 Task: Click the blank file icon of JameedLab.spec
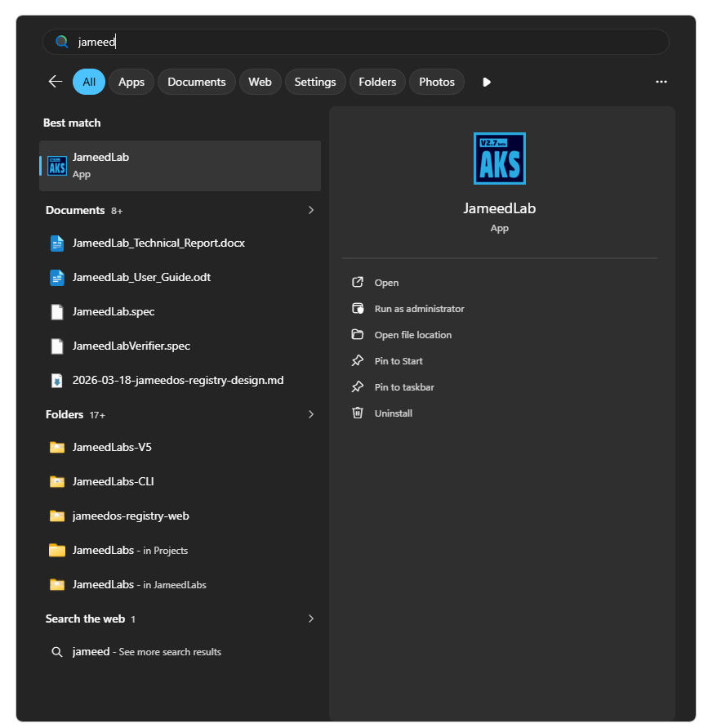point(57,312)
